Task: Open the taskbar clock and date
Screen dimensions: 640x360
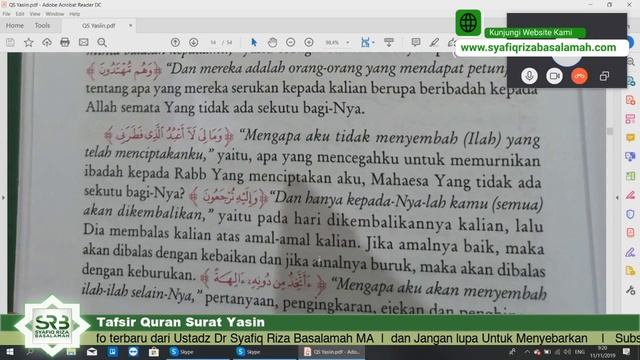Action: (602, 352)
